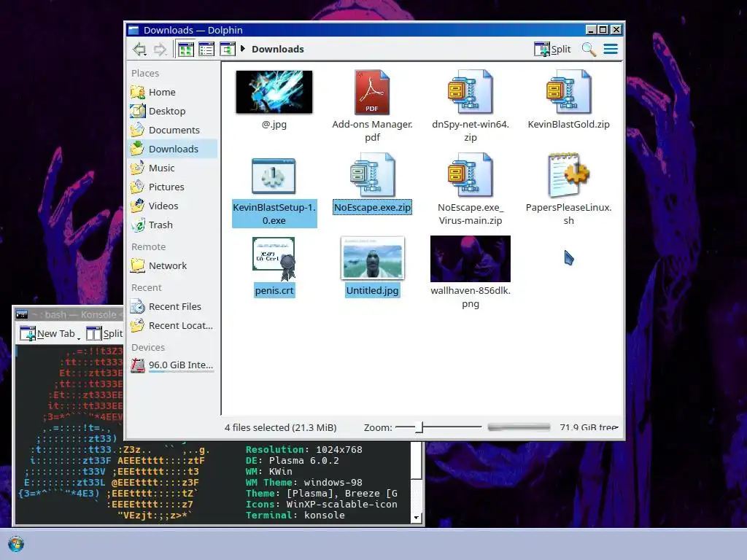
Task: Select the NoEscape.exe_Virus-main.zip archive icon
Action: point(471,175)
